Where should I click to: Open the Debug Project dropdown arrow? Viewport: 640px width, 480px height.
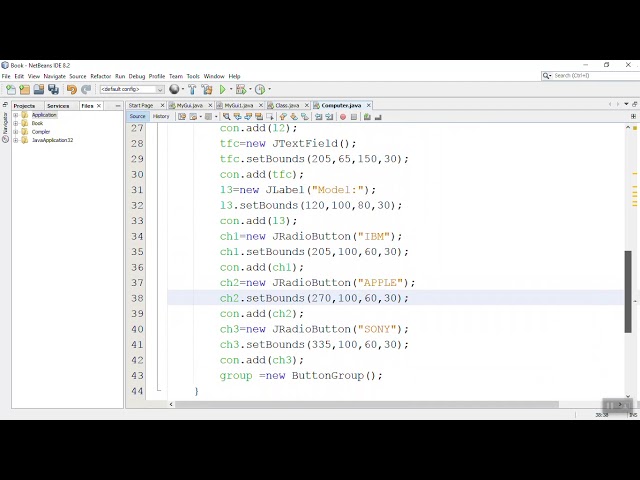tap(250, 89)
